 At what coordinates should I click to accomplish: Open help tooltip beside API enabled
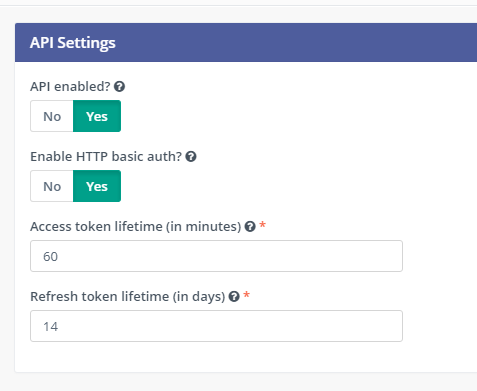click(119, 87)
